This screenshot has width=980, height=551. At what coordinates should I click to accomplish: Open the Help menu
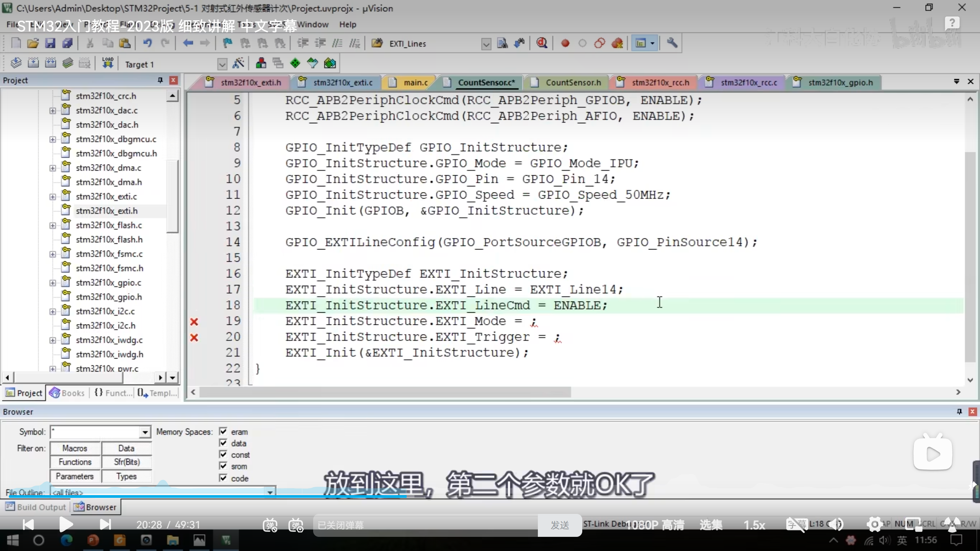347,24
